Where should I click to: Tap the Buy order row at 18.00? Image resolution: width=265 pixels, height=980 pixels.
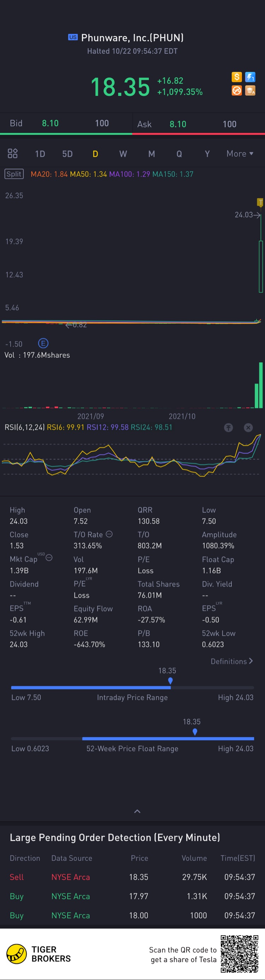132,915
